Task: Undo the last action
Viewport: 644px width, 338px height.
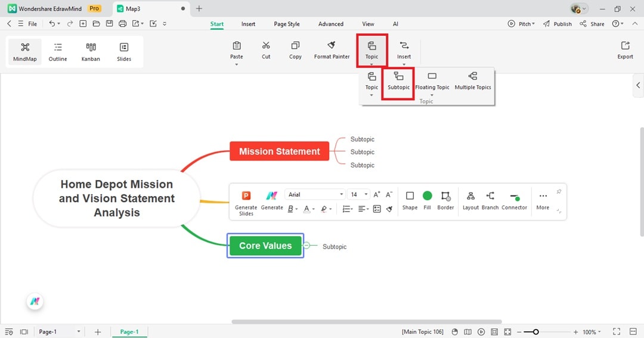Action: click(x=52, y=24)
